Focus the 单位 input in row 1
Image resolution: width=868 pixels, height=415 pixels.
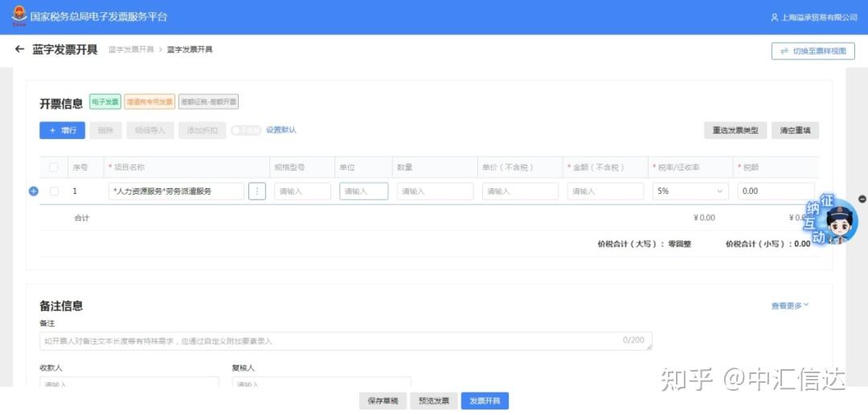click(364, 191)
